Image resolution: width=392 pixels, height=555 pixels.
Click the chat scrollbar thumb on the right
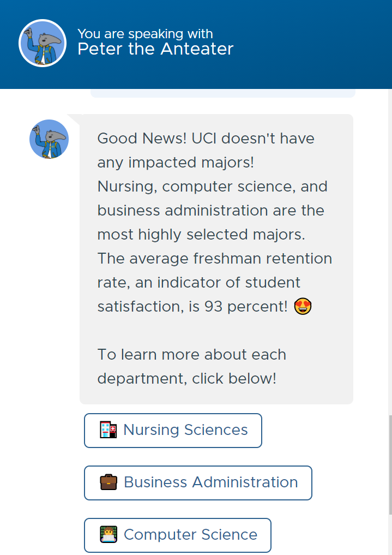(389, 464)
